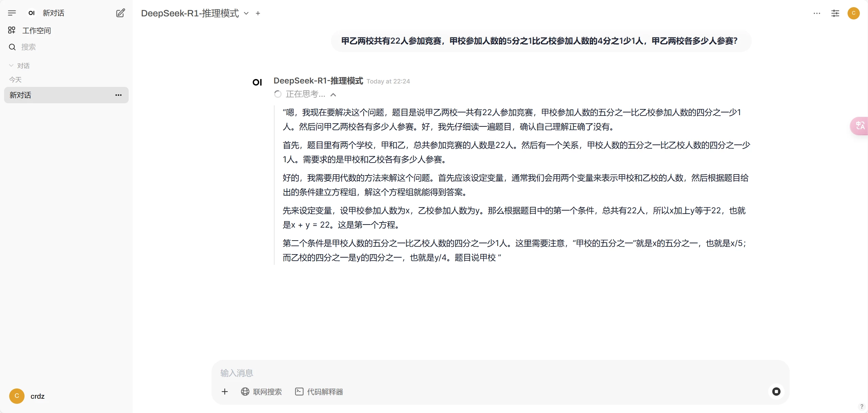This screenshot has width=868, height=413.
Task: Toggle 代码解释器 code interpreter
Action: (x=319, y=392)
